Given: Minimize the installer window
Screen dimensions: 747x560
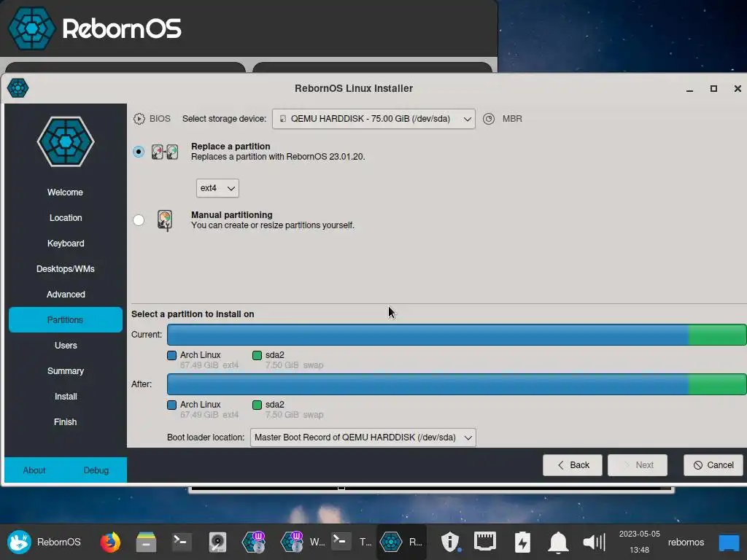Looking at the screenshot, I should [x=689, y=88].
